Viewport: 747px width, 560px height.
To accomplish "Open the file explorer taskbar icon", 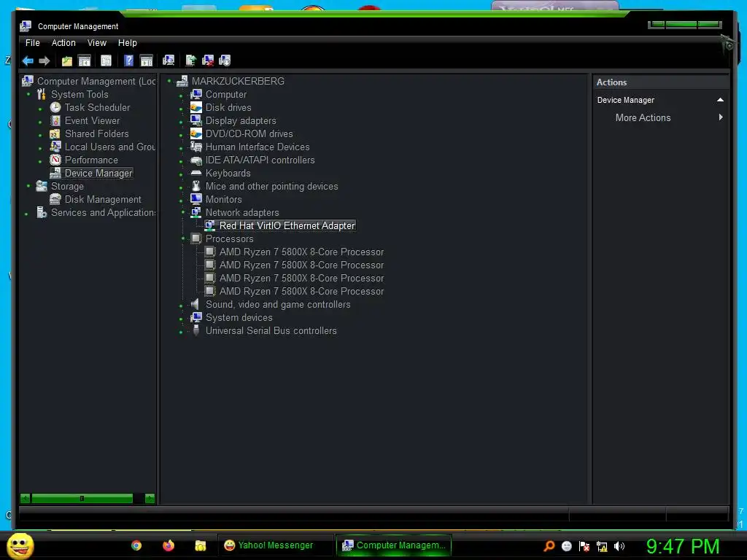I will (201, 545).
